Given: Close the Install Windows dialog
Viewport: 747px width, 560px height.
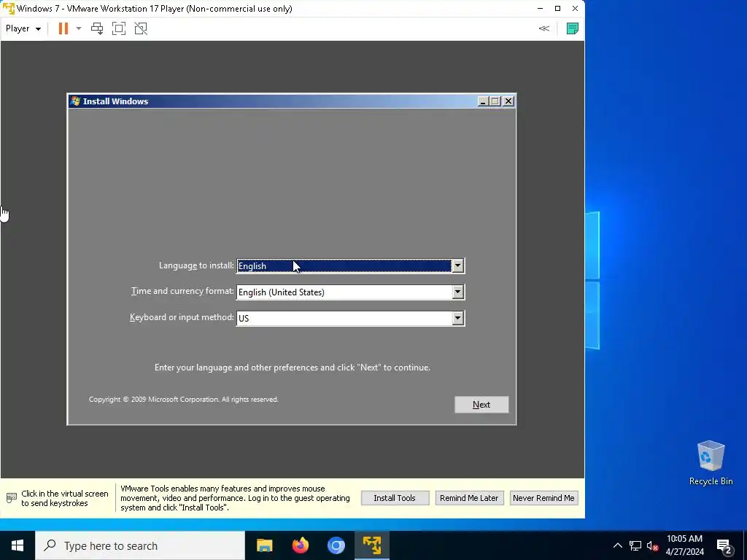Looking at the screenshot, I should (508, 101).
